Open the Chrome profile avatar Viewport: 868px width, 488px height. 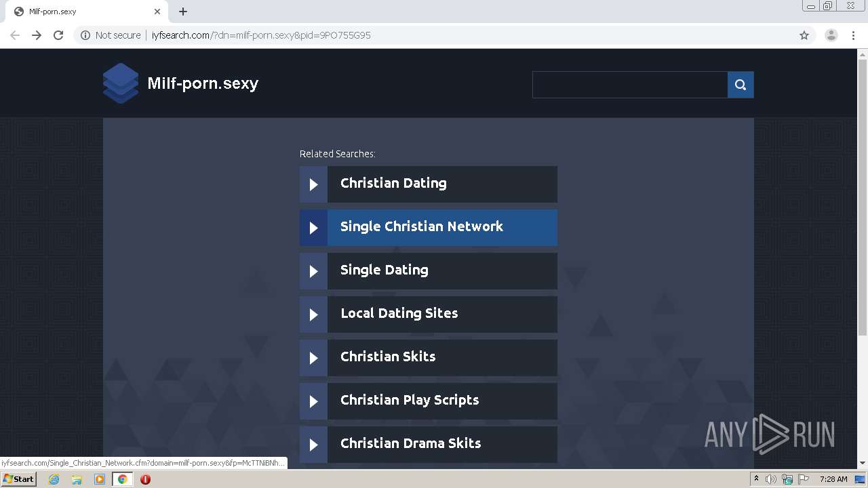pyautogui.click(x=831, y=35)
